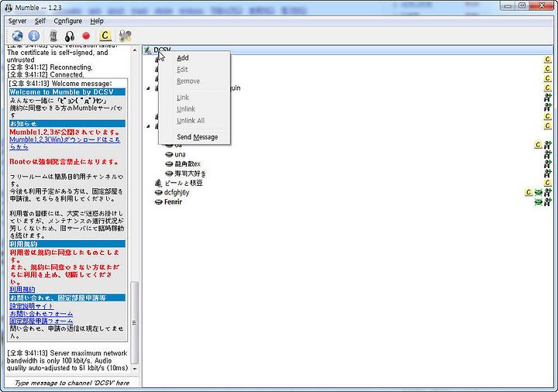The width and height of the screenshot is (558, 392).
Task: Click the log scrollbar down arrow
Action: 134,369
